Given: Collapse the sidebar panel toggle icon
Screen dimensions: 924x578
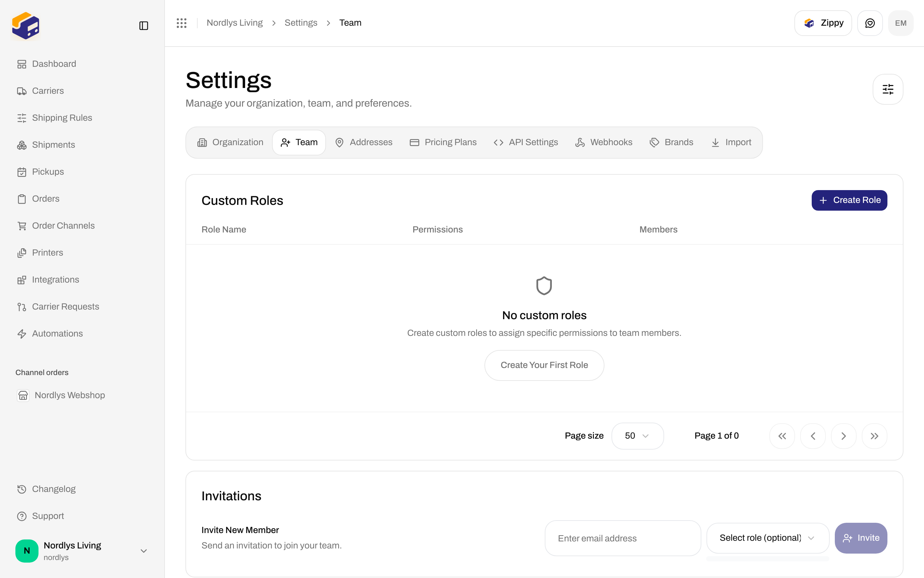Looking at the screenshot, I should (143, 26).
